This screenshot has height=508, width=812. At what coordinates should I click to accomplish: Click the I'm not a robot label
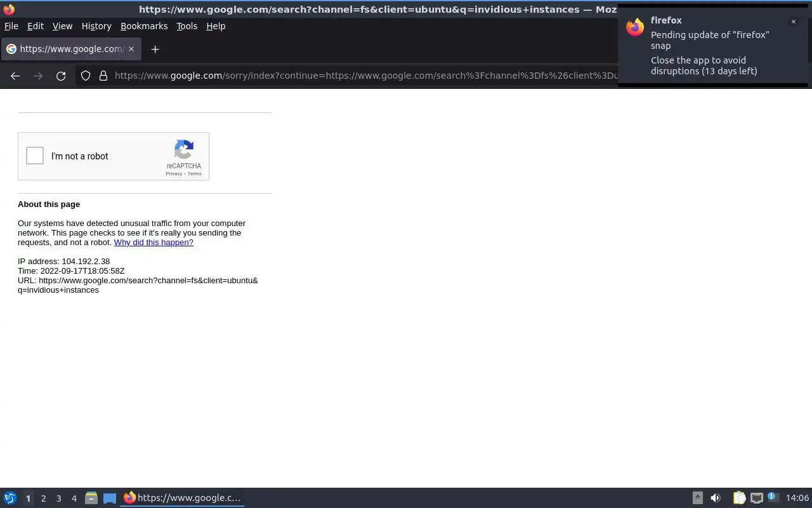(x=79, y=156)
